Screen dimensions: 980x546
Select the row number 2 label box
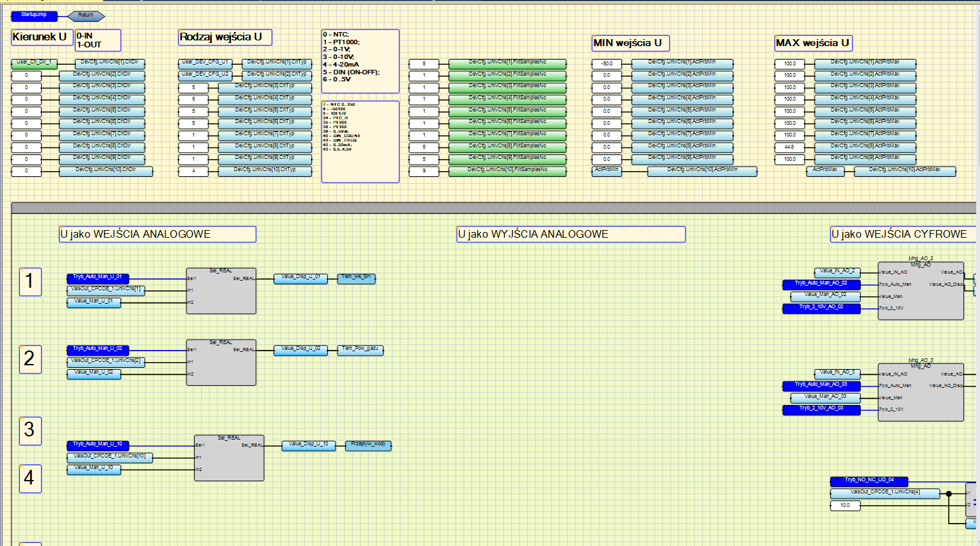point(30,359)
